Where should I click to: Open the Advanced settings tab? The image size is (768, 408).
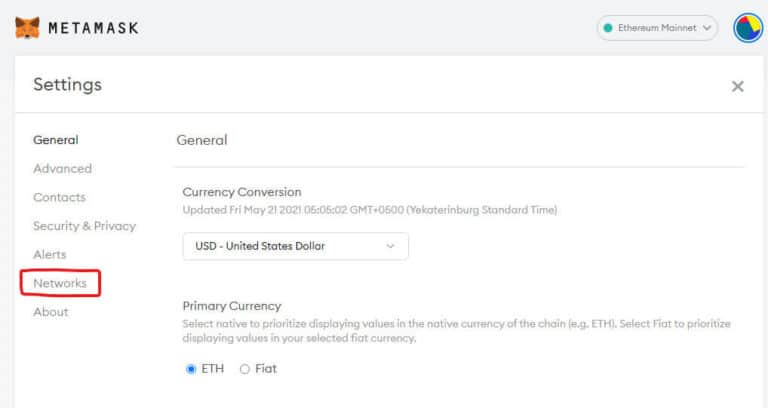[x=62, y=168]
